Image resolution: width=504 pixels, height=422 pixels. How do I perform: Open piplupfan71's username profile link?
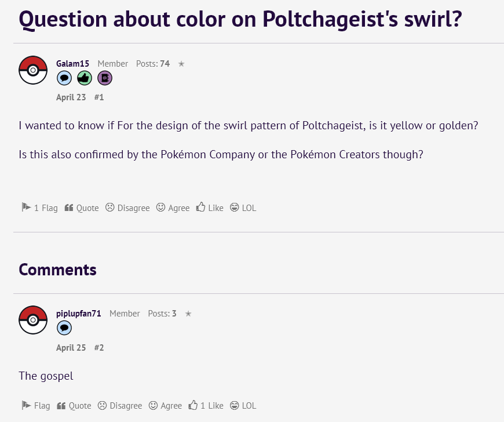(78, 314)
